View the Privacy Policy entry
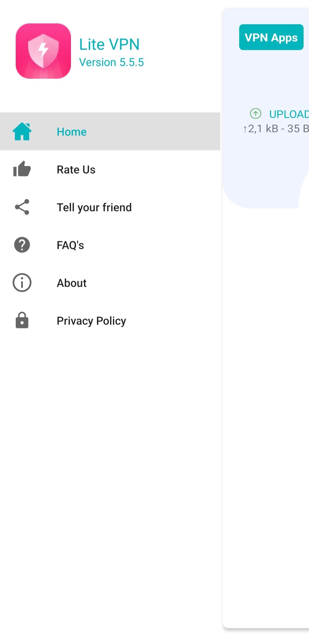 [91, 321]
